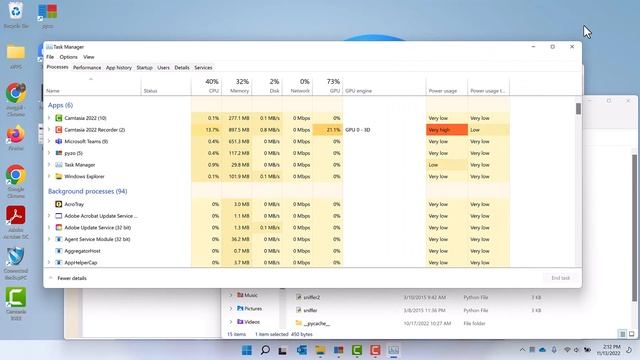This screenshot has height=360, width=640.
Task: Click the Task Manager vertical scrollbar thumb
Action: pyautogui.click(x=578, y=109)
